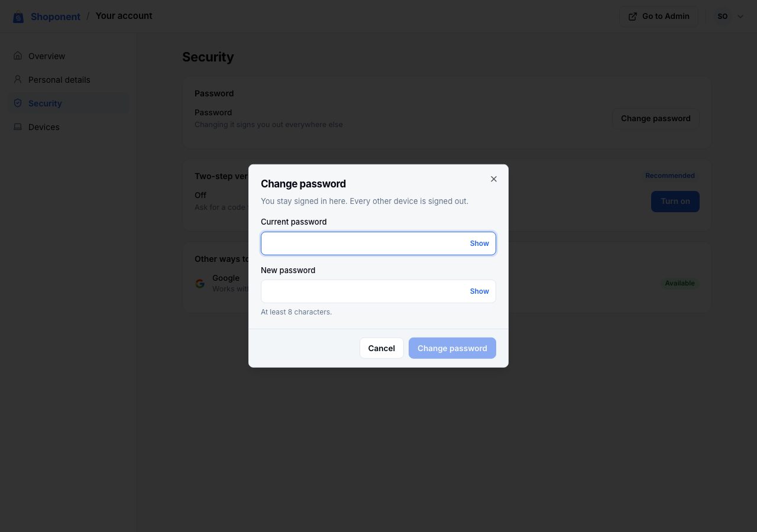757x532 pixels.
Task: Click the SO account avatar
Action: click(x=723, y=17)
